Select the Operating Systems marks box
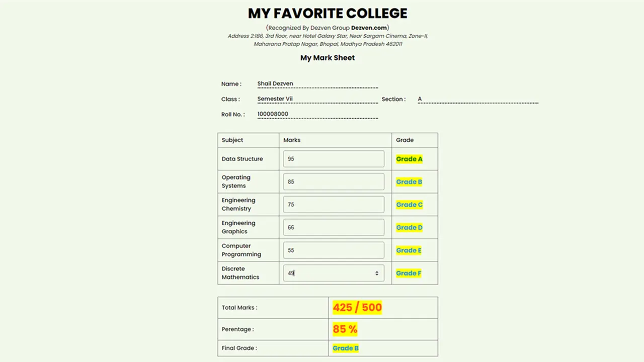644x362 pixels. coord(333,182)
